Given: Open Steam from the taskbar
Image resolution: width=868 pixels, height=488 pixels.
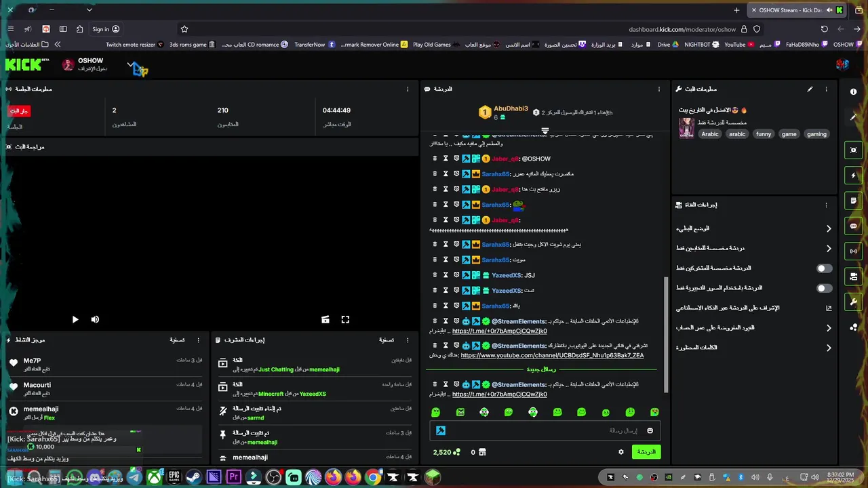Looking at the screenshot, I should point(193,478).
